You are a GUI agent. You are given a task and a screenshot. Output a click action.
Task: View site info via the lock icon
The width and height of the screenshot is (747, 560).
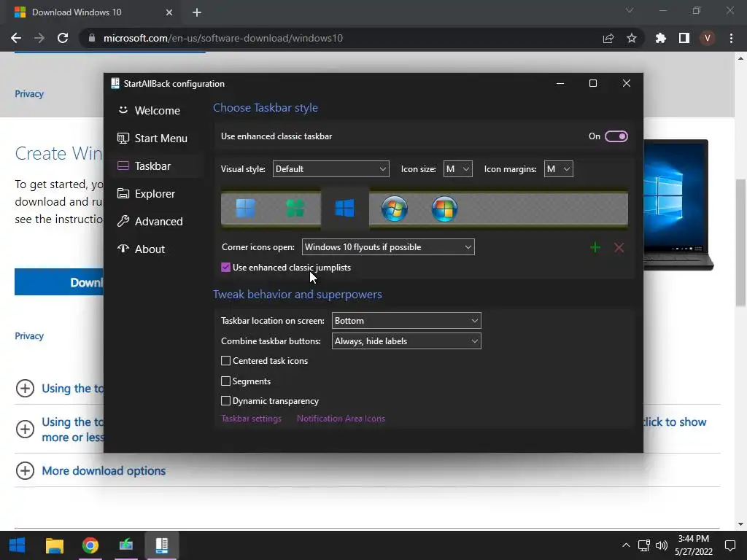[x=92, y=38]
